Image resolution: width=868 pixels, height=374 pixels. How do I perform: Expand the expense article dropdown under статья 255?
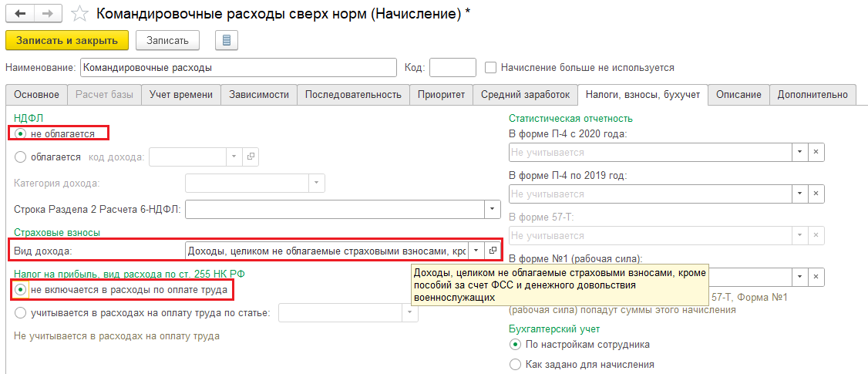pyautogui.click(x=410, y=313)
